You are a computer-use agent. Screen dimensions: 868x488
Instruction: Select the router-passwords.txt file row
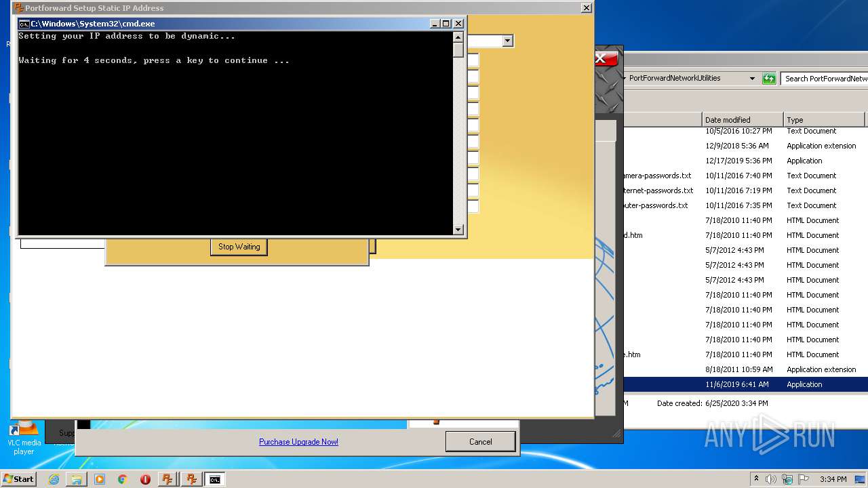coord(745,205)
